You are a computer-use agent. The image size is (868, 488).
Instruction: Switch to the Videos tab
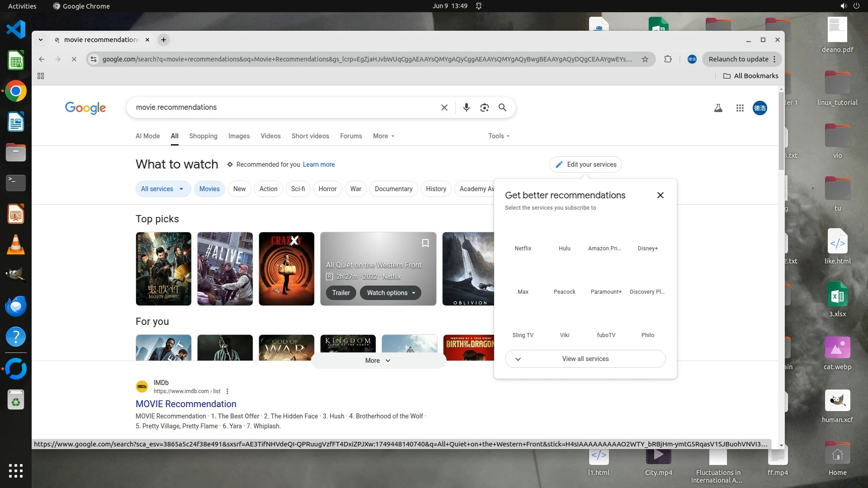coord(270,136)
